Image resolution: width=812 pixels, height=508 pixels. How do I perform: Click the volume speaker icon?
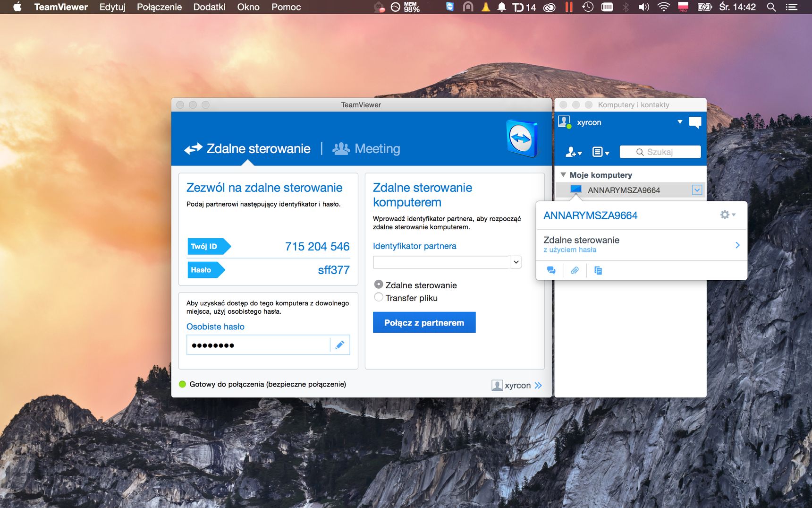(643, 7)
